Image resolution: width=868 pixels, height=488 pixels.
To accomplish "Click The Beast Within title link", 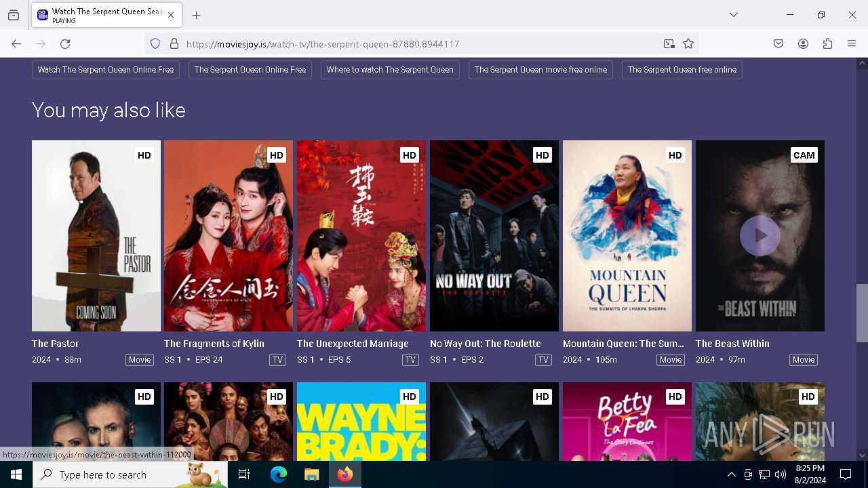I will pyautogui.click(x=732, y=344).
